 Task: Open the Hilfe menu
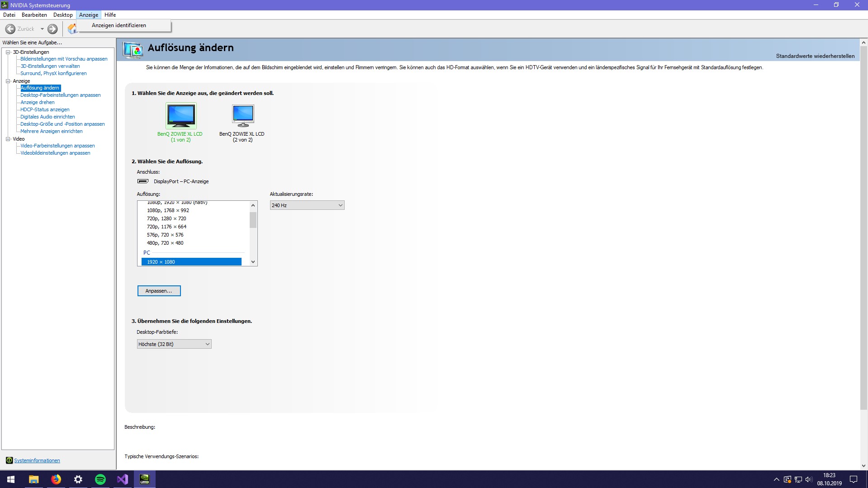point(110,15)
